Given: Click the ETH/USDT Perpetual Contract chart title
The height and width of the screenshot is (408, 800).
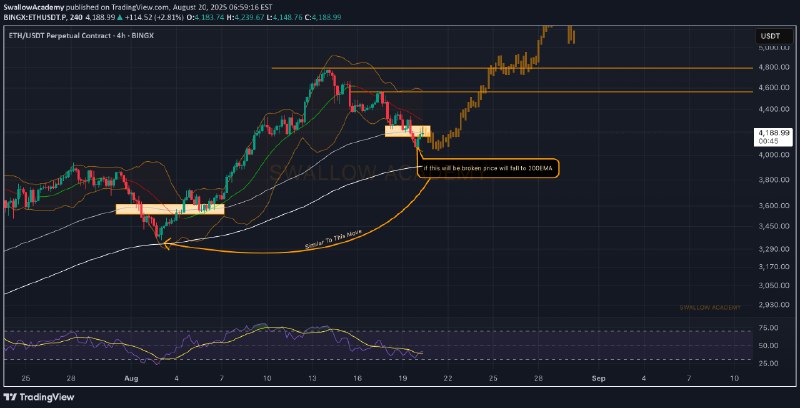Looking at the screenshot, I should click(81, 36).
